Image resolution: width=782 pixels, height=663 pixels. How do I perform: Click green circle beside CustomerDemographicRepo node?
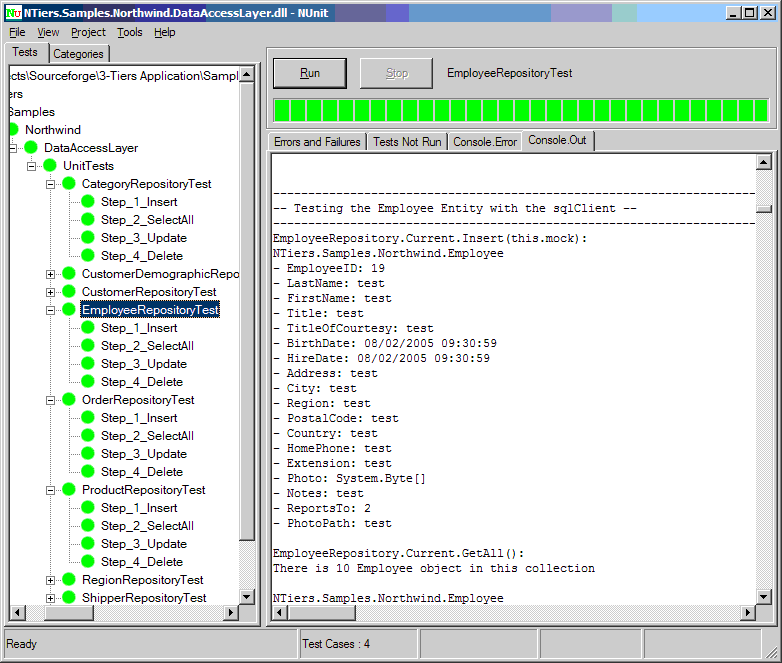coord(69,273)
